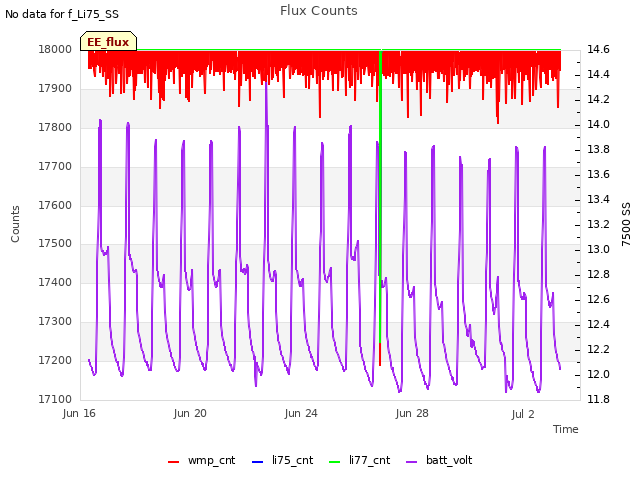Click the 11.8 right axis tick label
The height and width of the screenshot is (480, 640).
[598, 399]
